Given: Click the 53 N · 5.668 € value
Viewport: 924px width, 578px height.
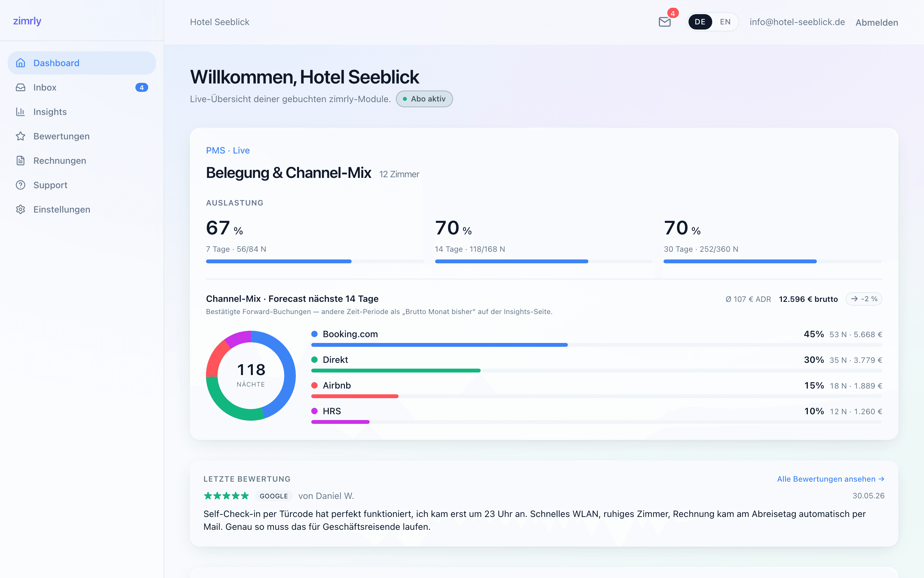Looking at the screenshot, I should click(856, 335).
